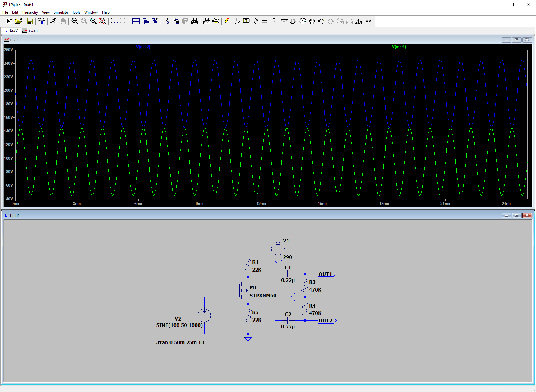This screenshot has width=536, height=392.
Task: Open a file with the folder icon
Action: click(x=18, y=21)
